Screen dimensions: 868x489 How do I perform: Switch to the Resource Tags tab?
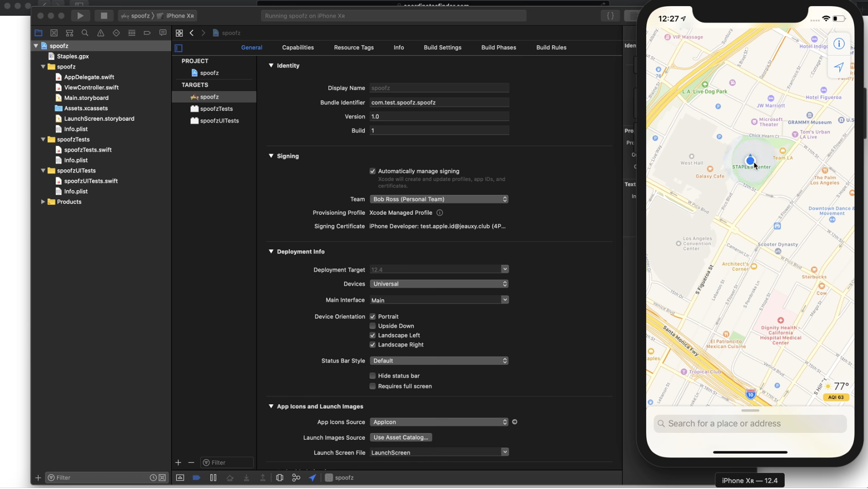coord(354,48)
